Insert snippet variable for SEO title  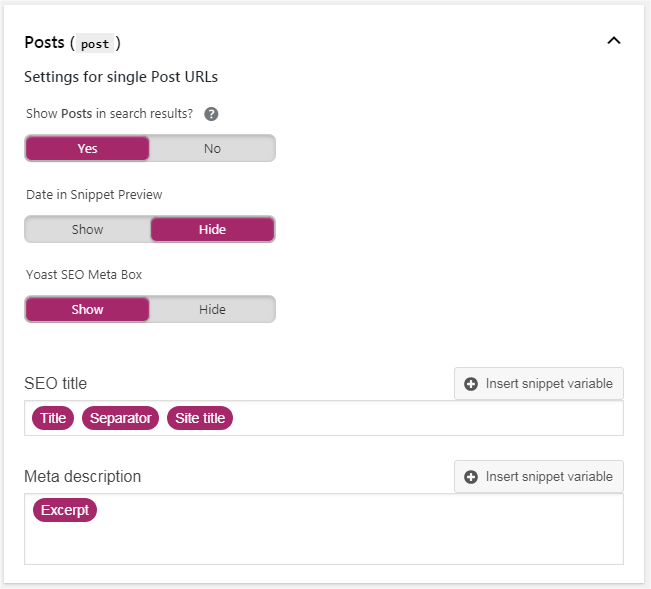[x=538, y=384]
